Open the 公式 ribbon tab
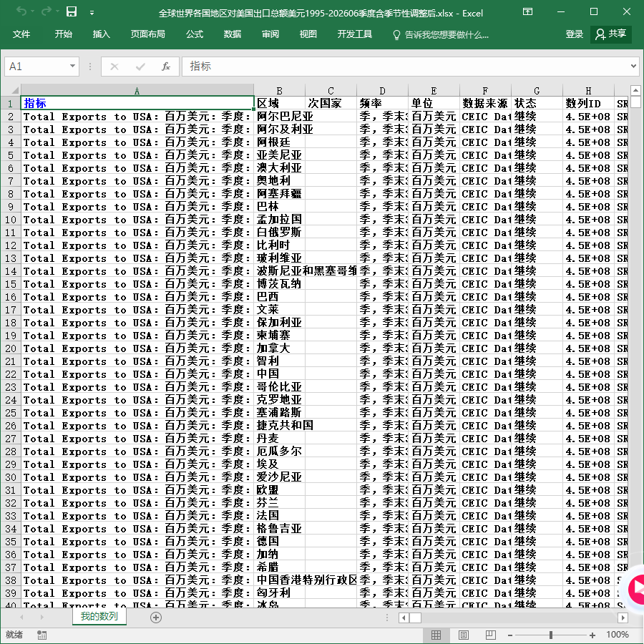This screenshot has height=644, width=644. 195,34
